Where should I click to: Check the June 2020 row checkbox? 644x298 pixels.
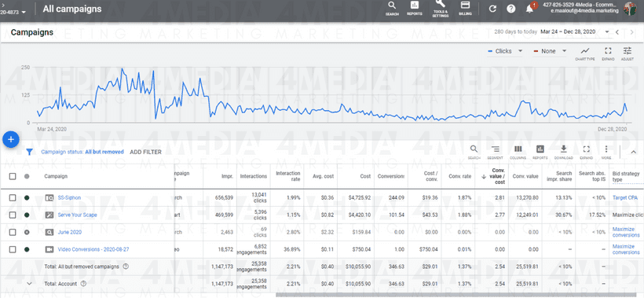tap(13, 232)
